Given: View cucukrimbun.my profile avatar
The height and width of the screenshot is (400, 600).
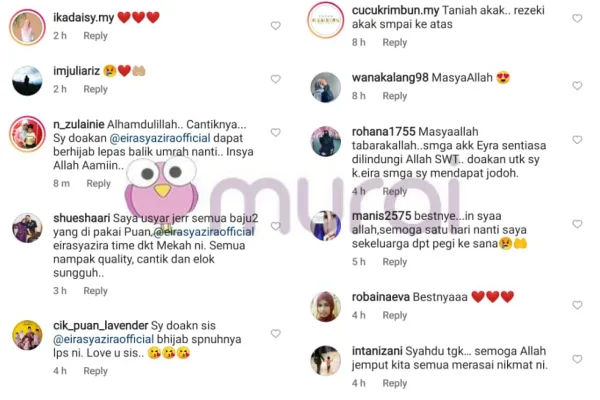Looking at the screenshot, I should (x=326, y=20).
